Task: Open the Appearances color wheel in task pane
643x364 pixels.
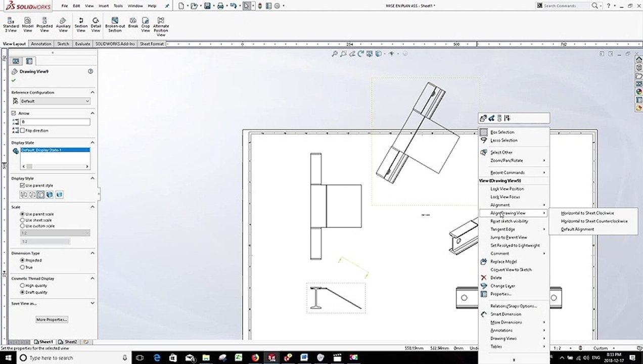Action: tap(639, 92)
